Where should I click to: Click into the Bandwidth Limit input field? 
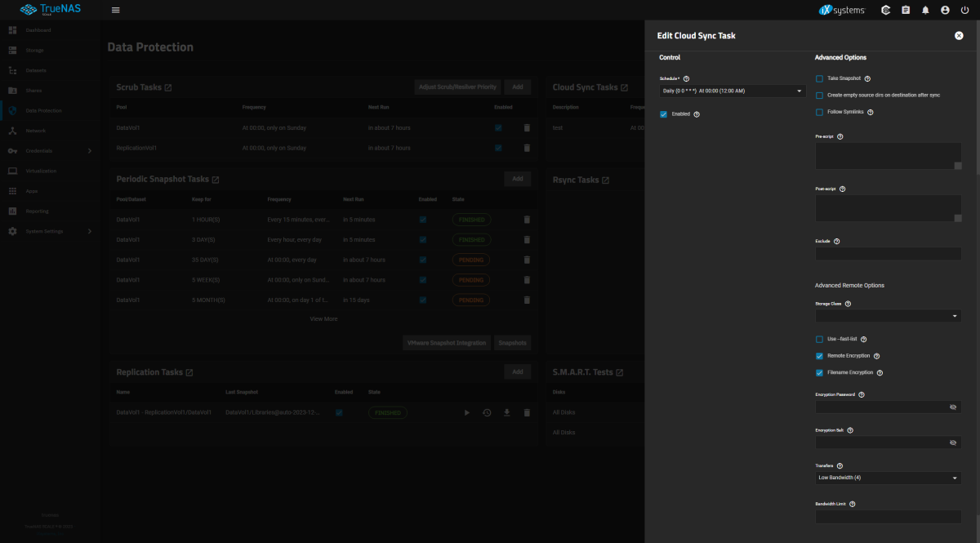click(x=888, y=516)
